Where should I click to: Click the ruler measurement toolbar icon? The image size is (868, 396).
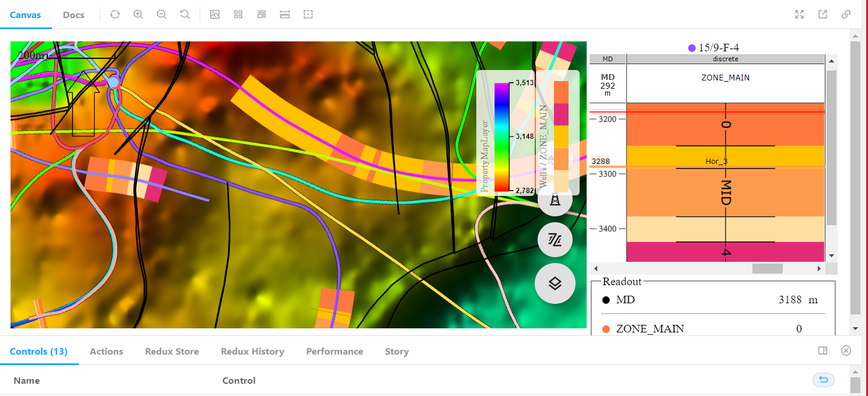[x=284, y=14]
